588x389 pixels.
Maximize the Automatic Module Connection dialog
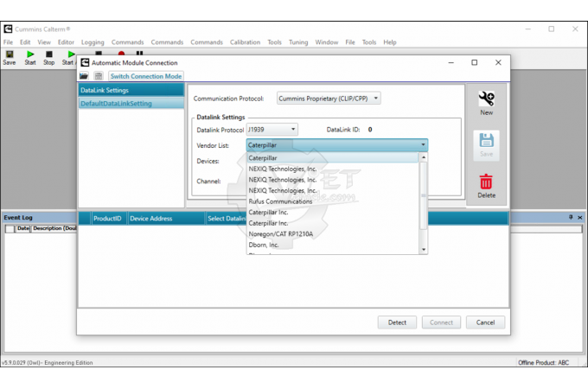[x=475, y=62]
